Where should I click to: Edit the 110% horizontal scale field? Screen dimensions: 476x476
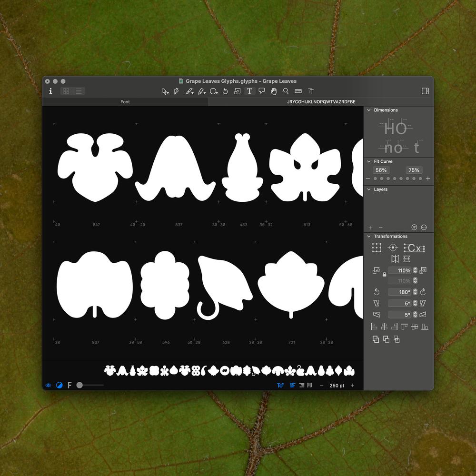pos(399,270)
